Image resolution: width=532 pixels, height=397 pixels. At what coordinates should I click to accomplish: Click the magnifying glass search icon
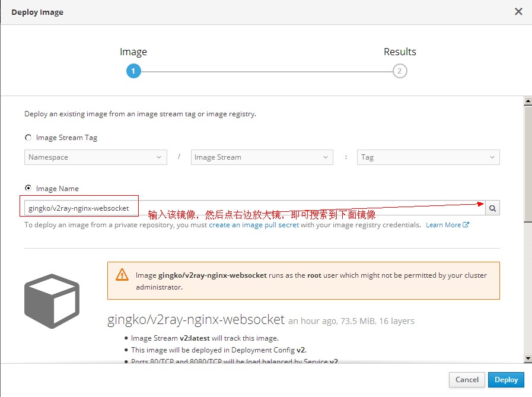[492, 208]
